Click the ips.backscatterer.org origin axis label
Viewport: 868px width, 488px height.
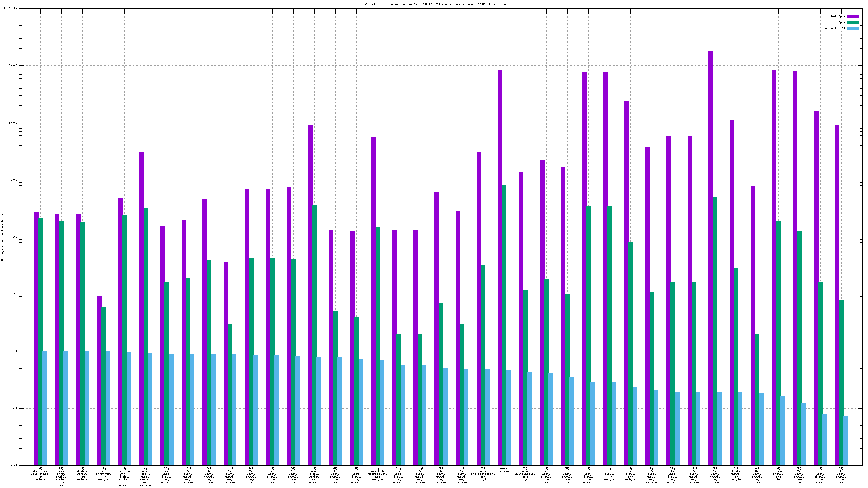483,474
